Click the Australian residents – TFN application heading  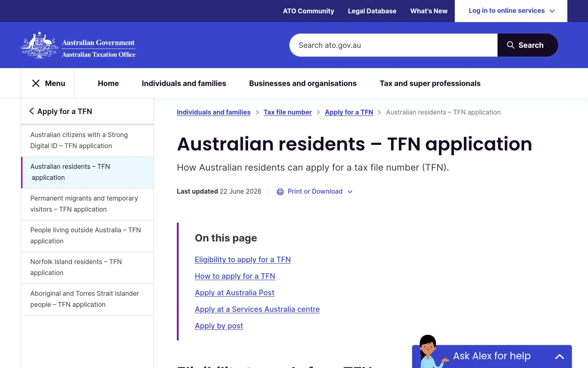354,144
